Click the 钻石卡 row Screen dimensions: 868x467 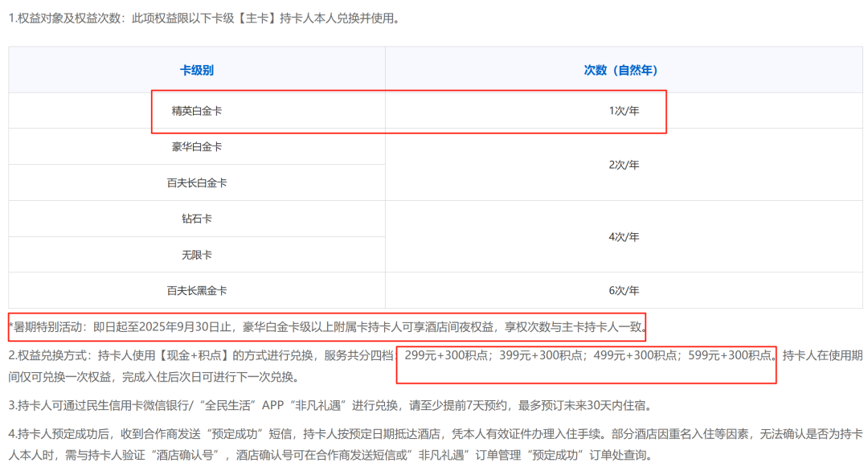pyautogui.click(x=197, y=219)
